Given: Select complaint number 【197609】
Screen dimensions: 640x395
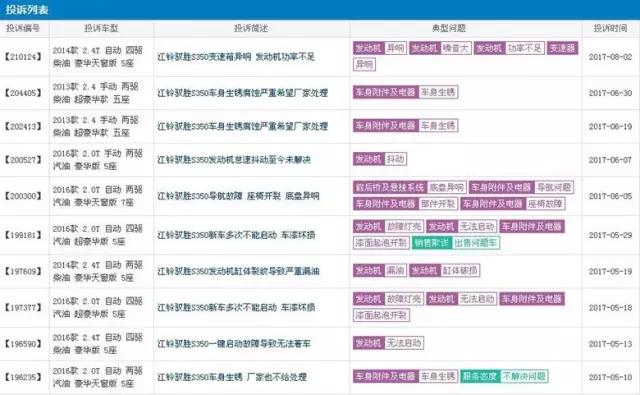Looking at the screenshot, I should pyautogui.click(x=23, y=271).
